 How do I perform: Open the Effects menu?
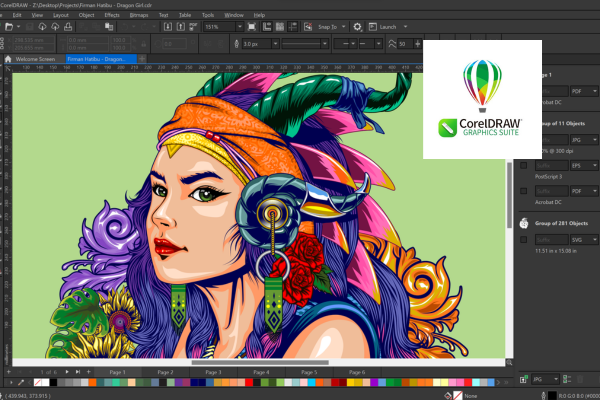coord(112,15)
